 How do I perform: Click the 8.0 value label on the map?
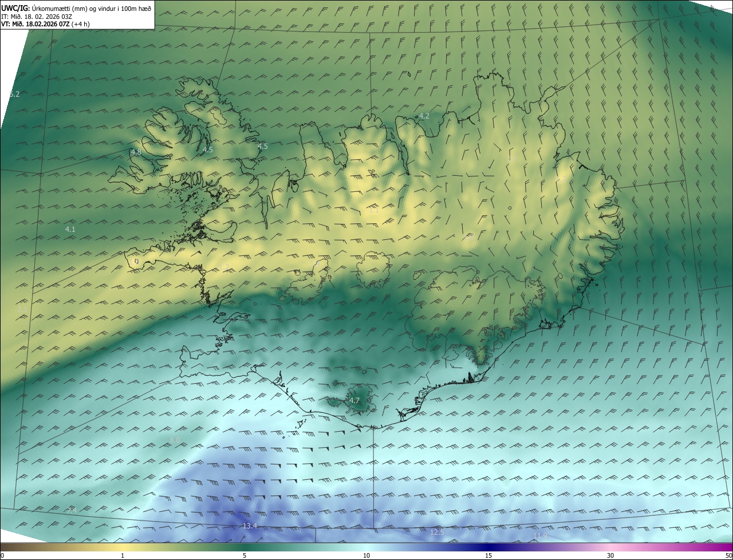175,440
